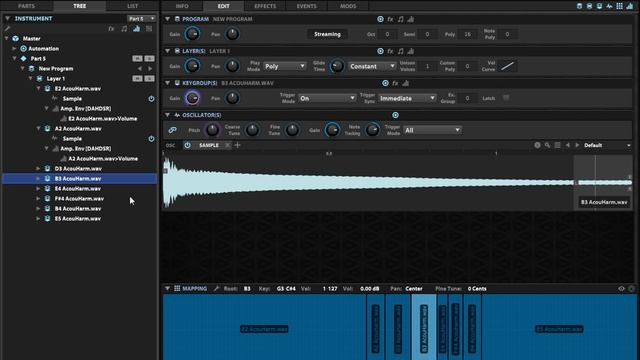Open the Events tab
This screenshot has height=360, width=640.
tap(307, 6)
